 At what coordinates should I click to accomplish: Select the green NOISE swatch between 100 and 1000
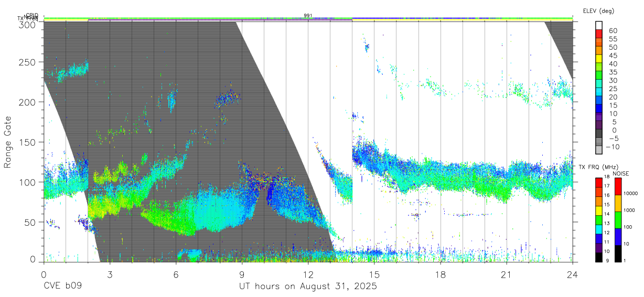pos(618,219)
